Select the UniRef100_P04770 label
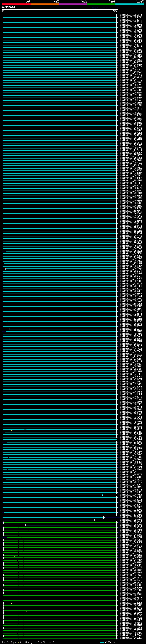 point(131,45)
